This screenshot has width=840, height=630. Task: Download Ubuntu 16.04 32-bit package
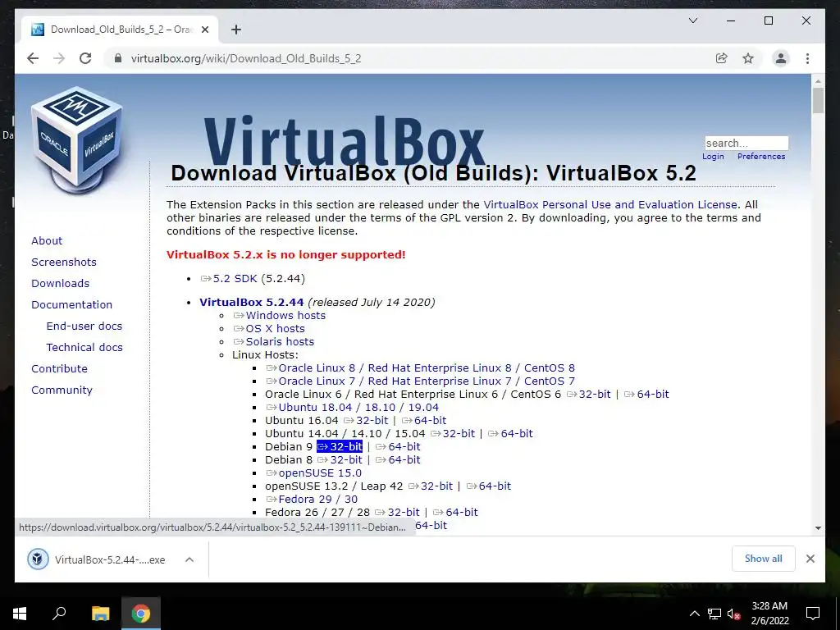[x=366, y=421]
